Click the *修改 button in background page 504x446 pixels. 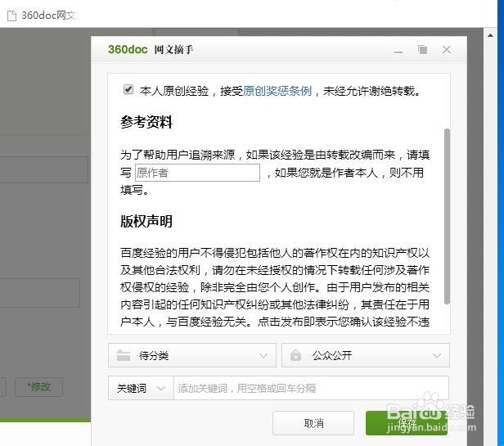click(39, 387)
